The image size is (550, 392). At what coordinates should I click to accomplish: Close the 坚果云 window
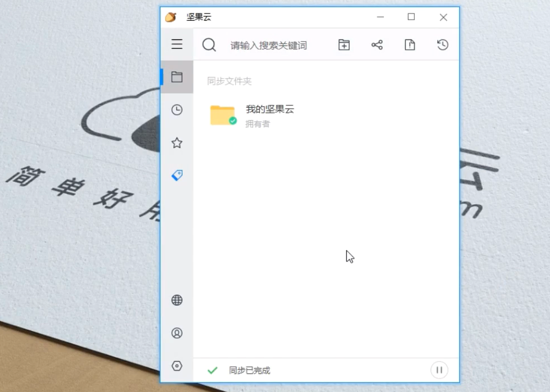pyautogui.click(x=443, y=17)
